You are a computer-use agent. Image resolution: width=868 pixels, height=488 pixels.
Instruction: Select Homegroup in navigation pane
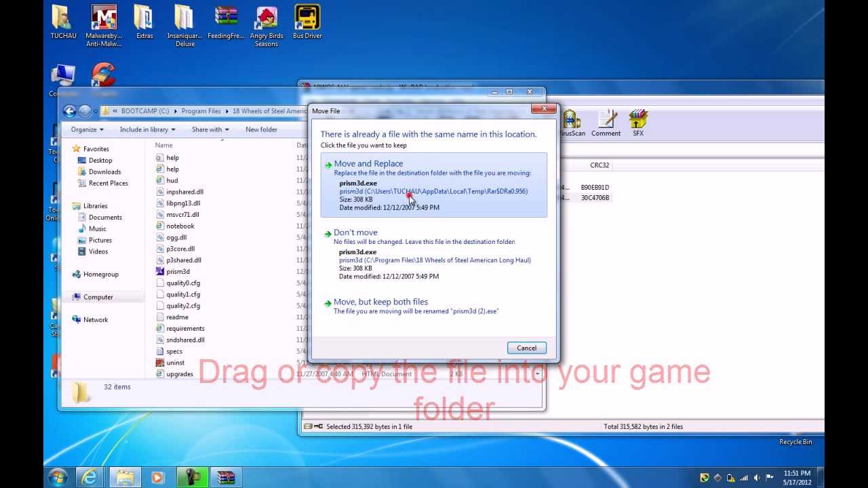(100, 274)
